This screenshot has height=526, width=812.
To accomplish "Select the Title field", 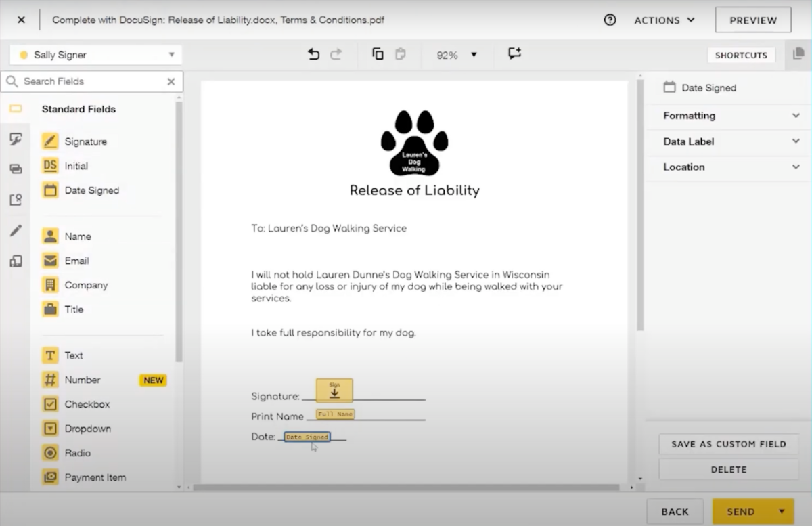I will [x=63, y=309].
